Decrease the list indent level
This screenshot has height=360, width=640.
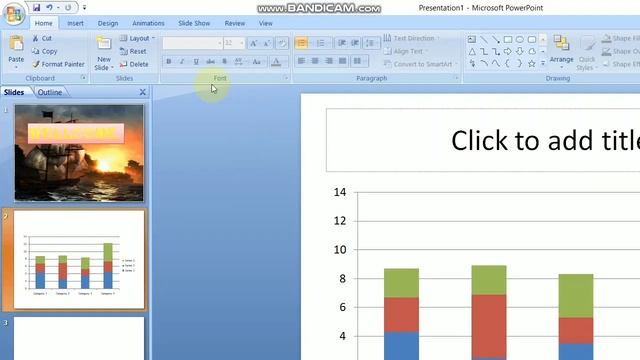[342, 43]
